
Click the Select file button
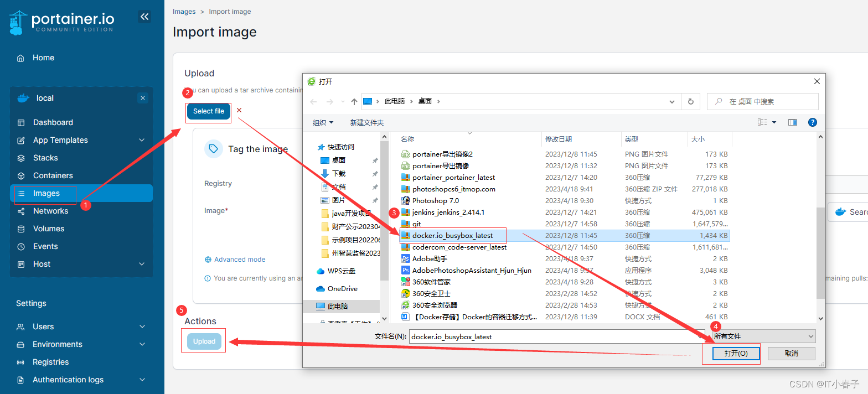coord(209,111)
